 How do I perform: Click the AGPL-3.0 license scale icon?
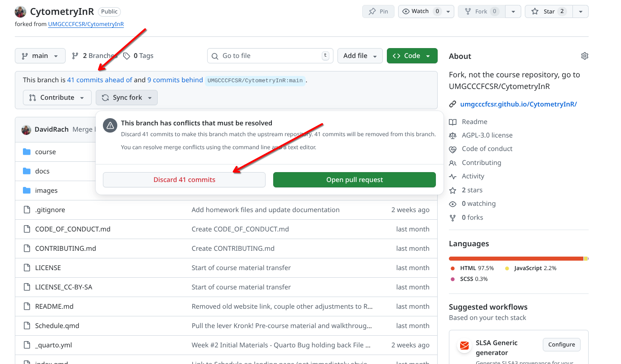(x=452, y=135)
